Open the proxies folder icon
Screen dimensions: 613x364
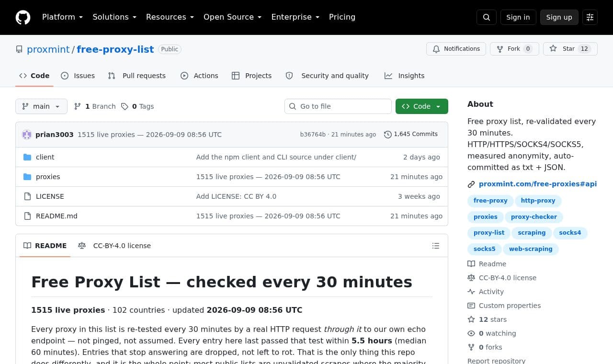coord(27,177)
